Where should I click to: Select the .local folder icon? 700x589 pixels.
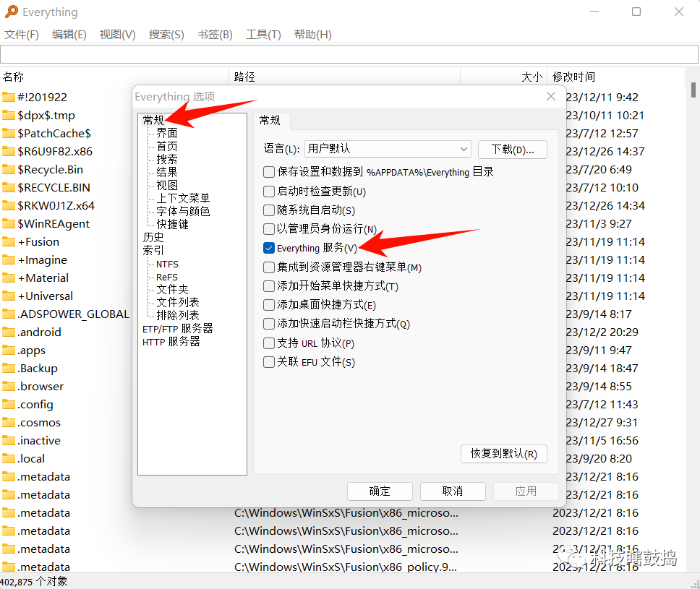(x=9, y=458)
